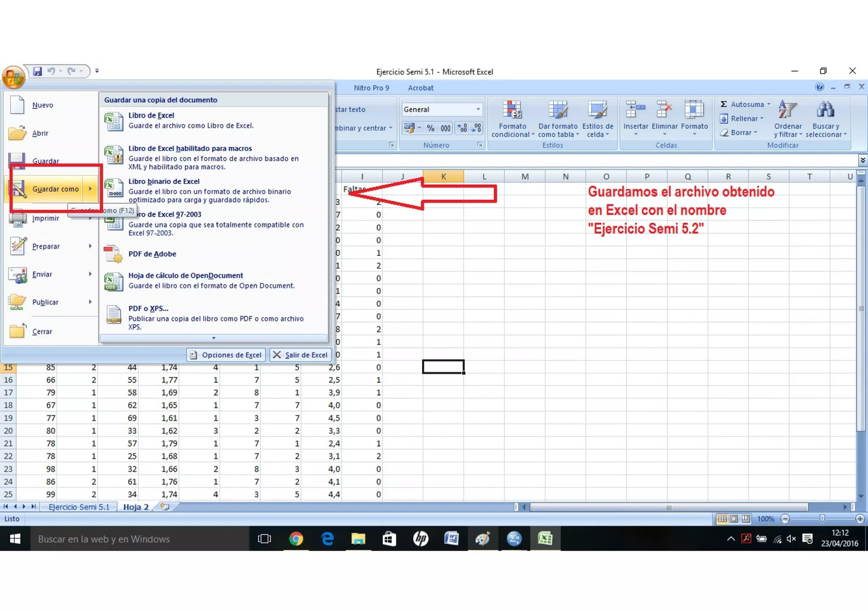This screenshot has height=613, width=868.
Task: Click the accounting number format icon
Action: (x=409, y=128)
